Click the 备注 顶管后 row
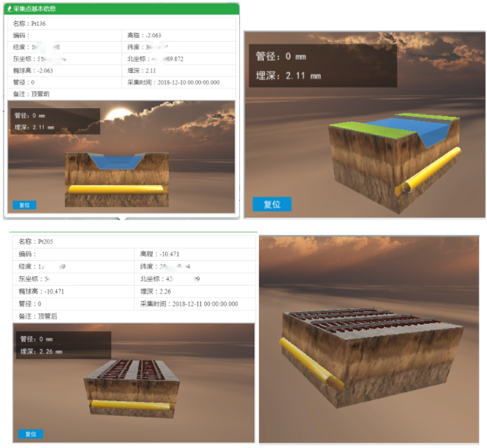487x448 pixels. coord(38,315)
